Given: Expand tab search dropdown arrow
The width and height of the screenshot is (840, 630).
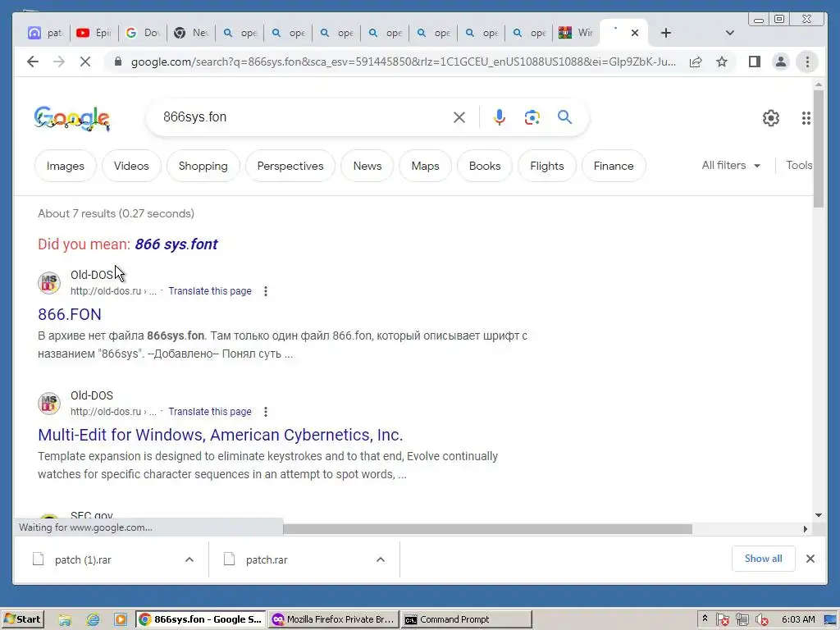Looking at the screenshot, I should pyautogui.click(x=729, y=33).
